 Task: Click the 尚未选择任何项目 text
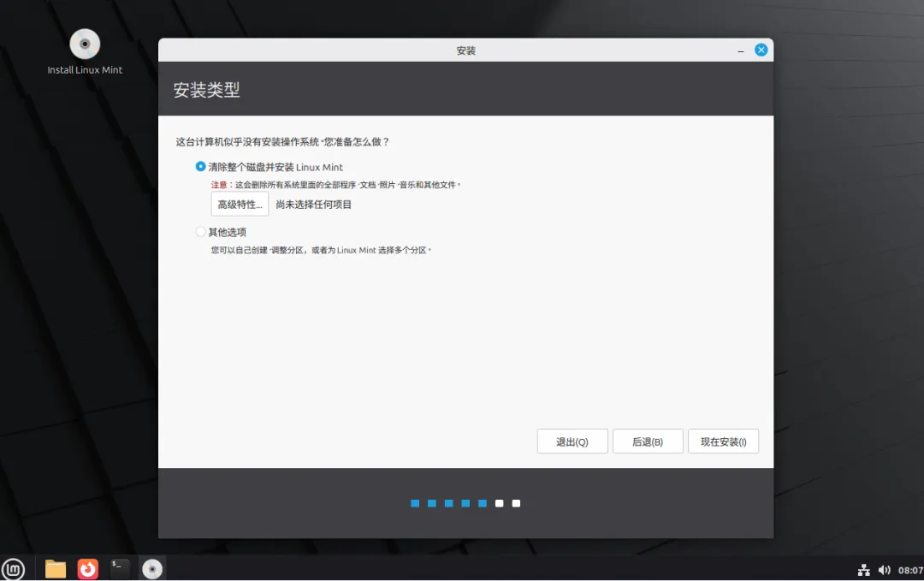(313, 205)
